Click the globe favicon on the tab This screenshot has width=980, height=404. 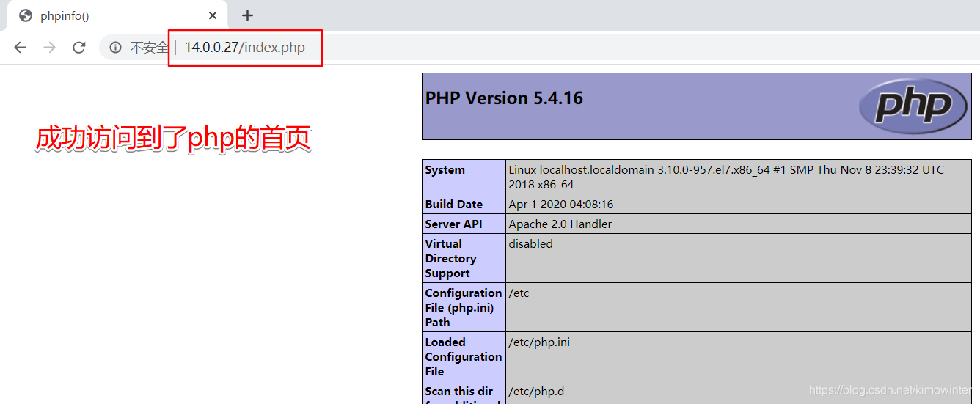point(26,15)
